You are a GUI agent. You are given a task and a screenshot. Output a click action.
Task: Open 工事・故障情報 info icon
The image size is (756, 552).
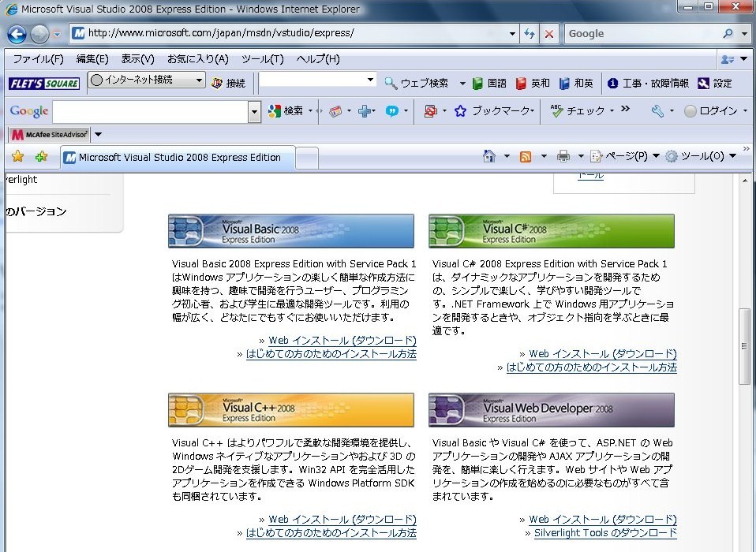[612, 84]
